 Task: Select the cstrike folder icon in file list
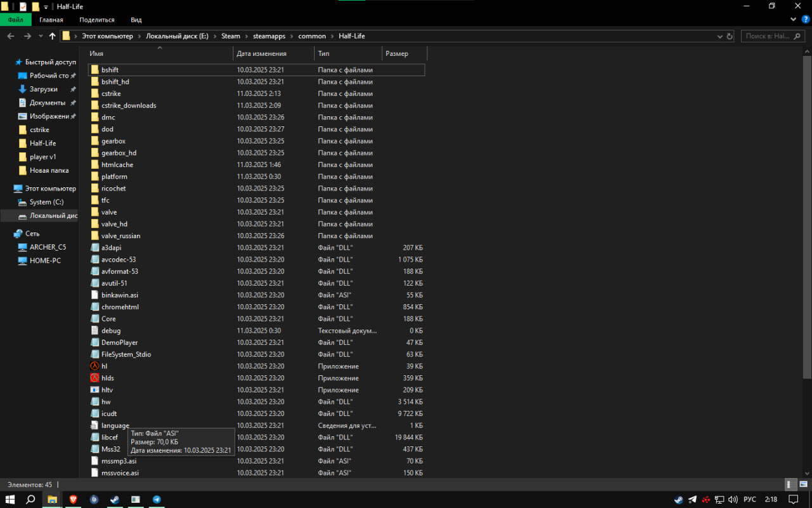(x=95, y=93)
